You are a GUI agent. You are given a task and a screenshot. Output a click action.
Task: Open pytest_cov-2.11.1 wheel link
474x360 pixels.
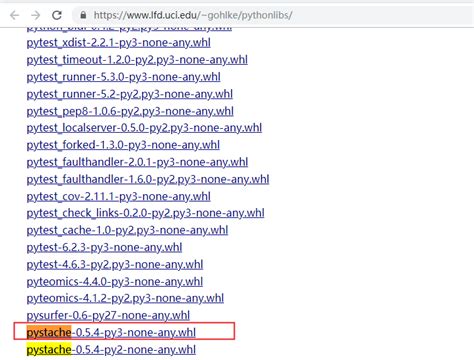[119, 196]
